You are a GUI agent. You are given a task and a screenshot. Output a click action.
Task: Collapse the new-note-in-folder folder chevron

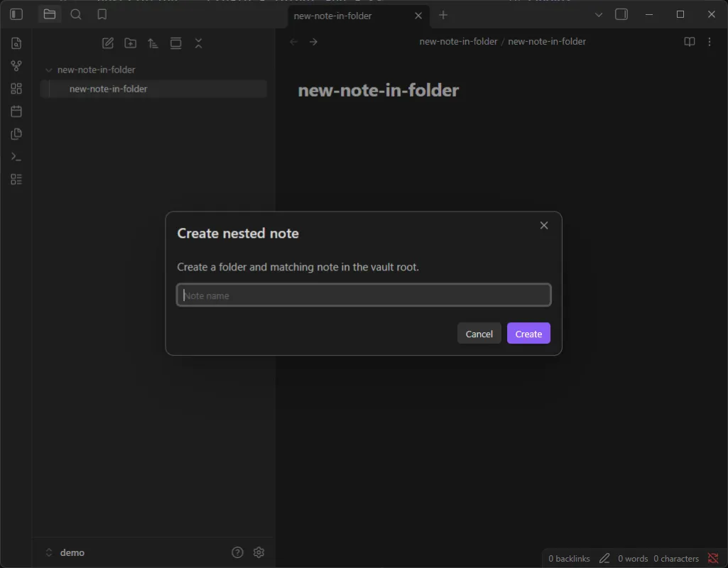49,70
